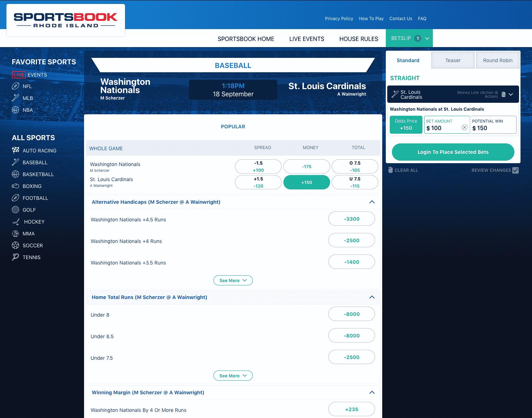Switch to the Standard betslip tab
The width and height of the screenshot is (532, 418).
click(x=408, y=60)
